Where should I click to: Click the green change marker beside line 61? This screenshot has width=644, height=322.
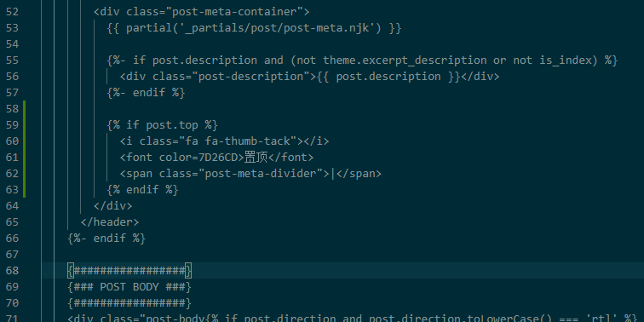(x=25, y=158)
